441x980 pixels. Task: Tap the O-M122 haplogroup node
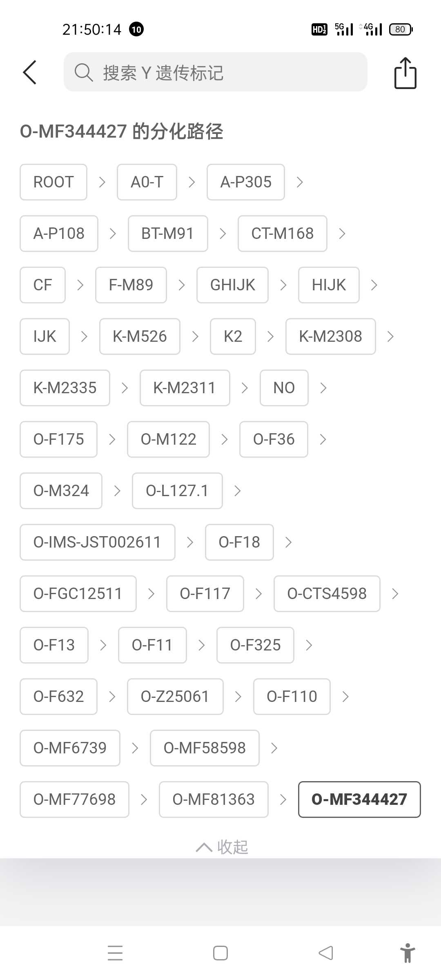168,439
